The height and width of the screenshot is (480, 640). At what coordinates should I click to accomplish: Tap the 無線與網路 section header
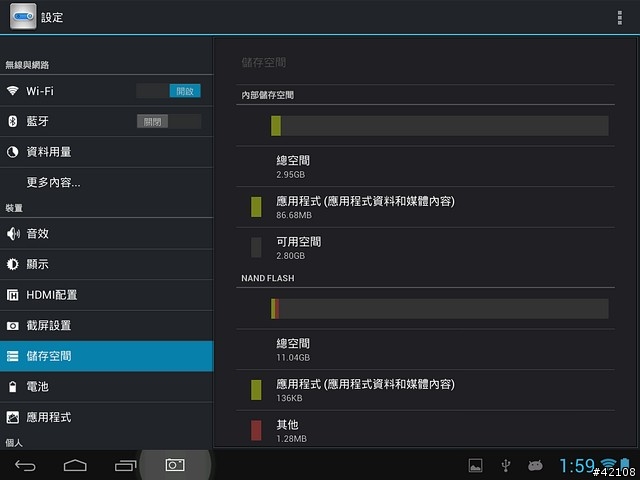pos(27,65)
